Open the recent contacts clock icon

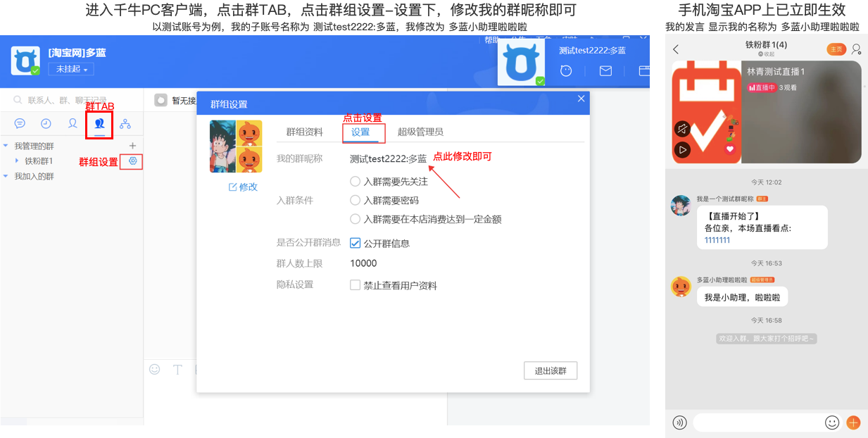point(46,123)
